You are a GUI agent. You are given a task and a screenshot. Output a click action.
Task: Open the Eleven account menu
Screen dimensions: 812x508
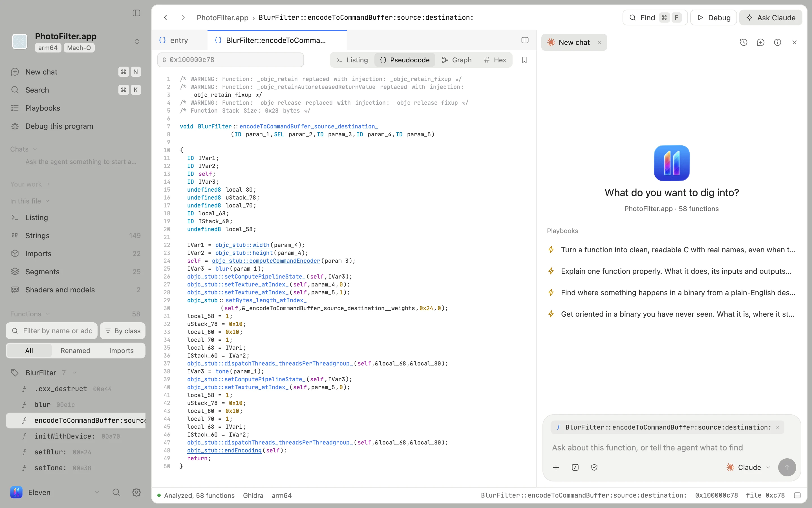click(x=55, y=492)
